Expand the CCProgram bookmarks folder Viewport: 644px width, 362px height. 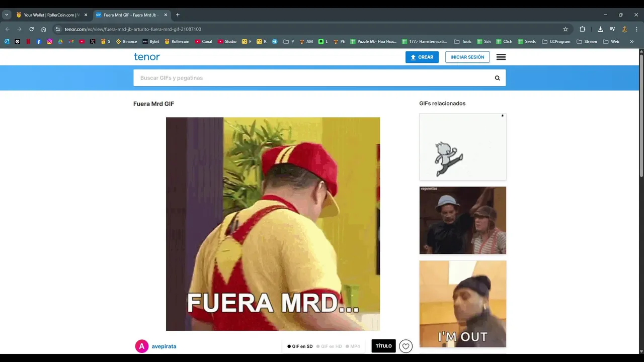[x=556, y=42]
